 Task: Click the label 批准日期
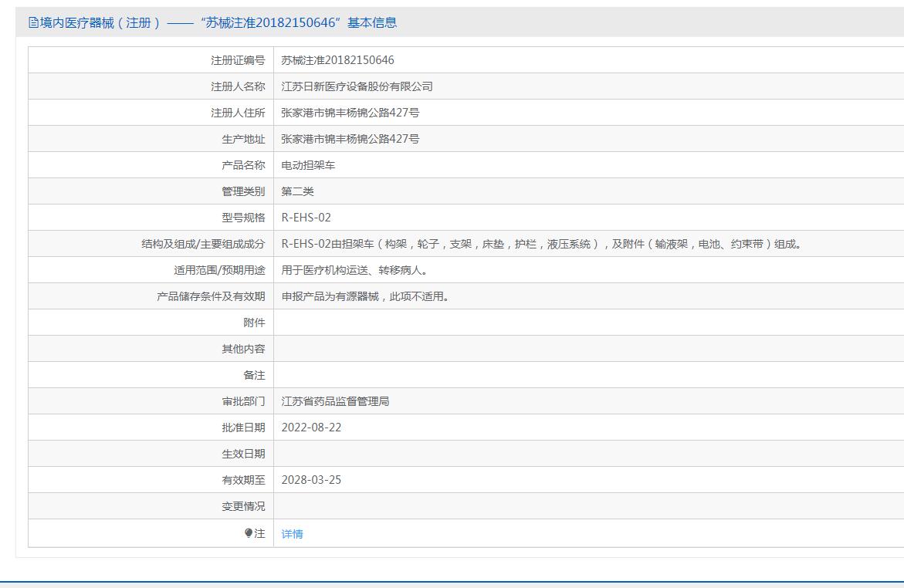click(x=243, y=427)
